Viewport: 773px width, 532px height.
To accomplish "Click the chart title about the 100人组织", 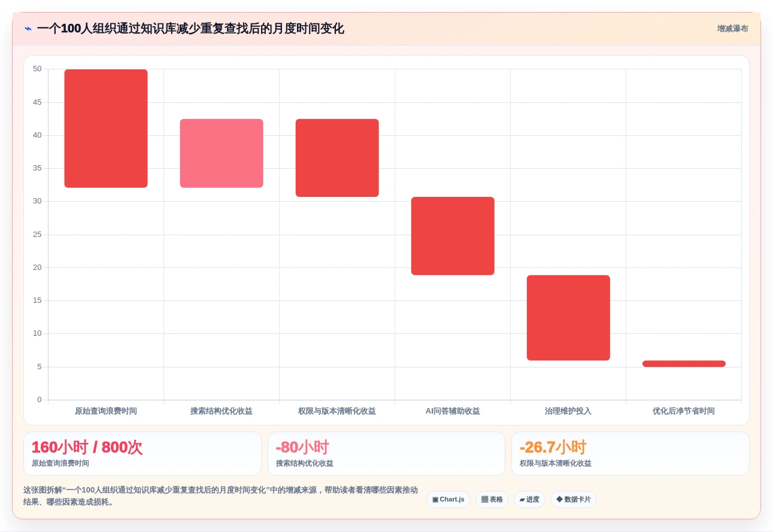I will point(190,29).
